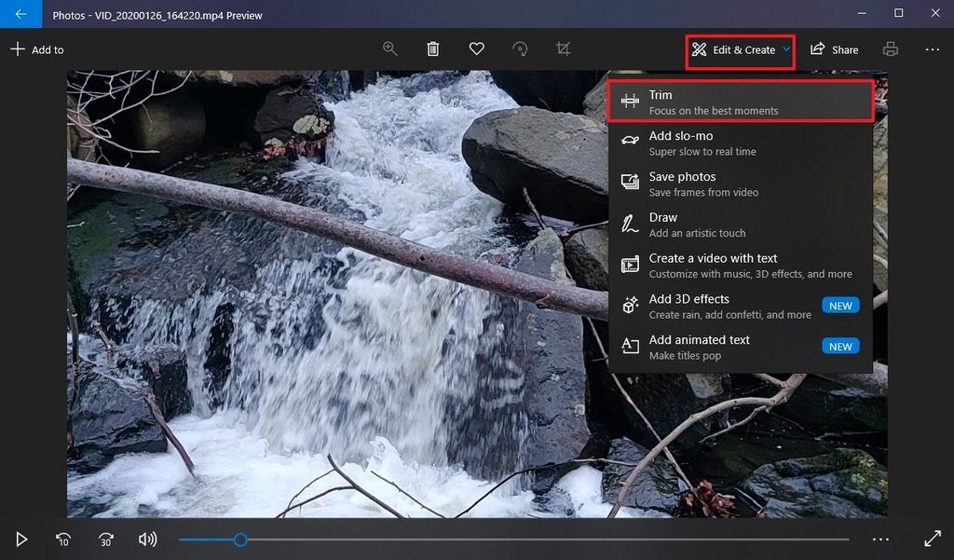Rotate the video
954x560 pixels.
tap(520, 48)
